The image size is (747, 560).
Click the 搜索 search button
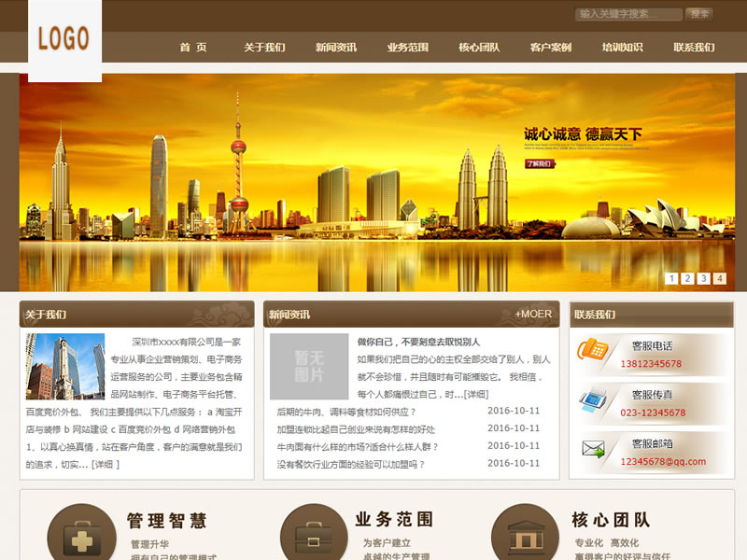tap(699, 14)
